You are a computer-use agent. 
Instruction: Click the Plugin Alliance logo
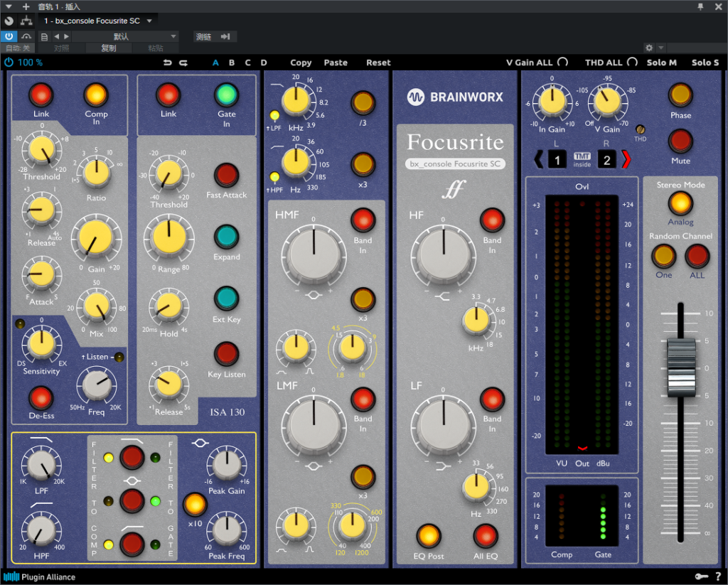(x=40, y=576)
